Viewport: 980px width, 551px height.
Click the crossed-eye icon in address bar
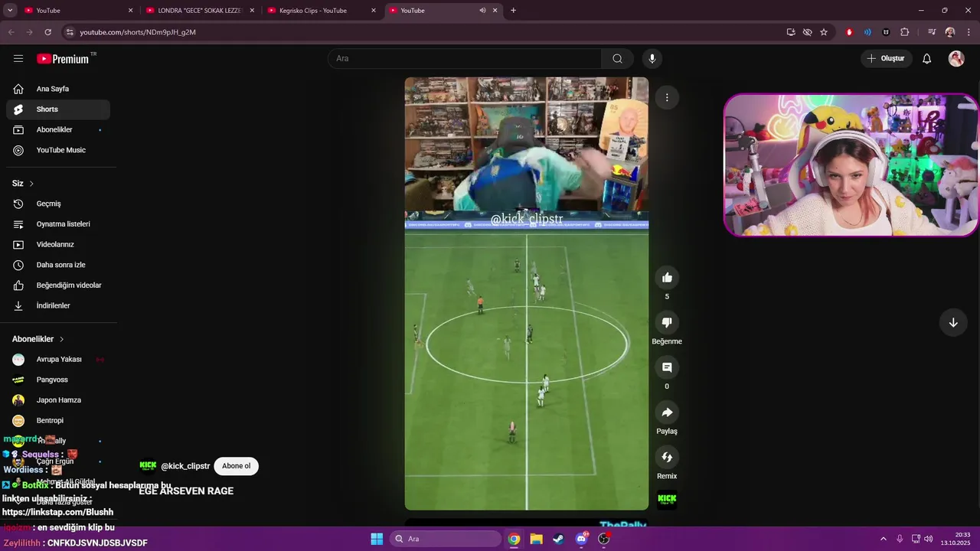pos(807,32)
